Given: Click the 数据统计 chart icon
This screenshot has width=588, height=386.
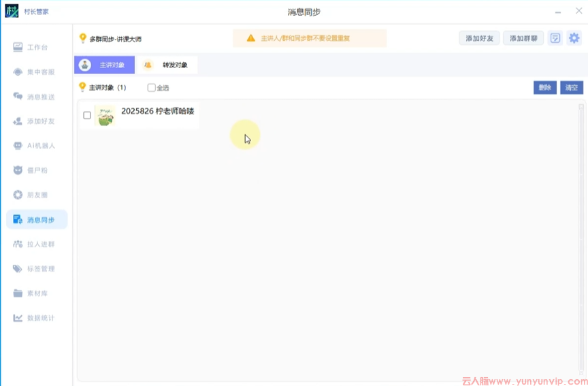Looking at the screenshot, I should click(18, 318).
